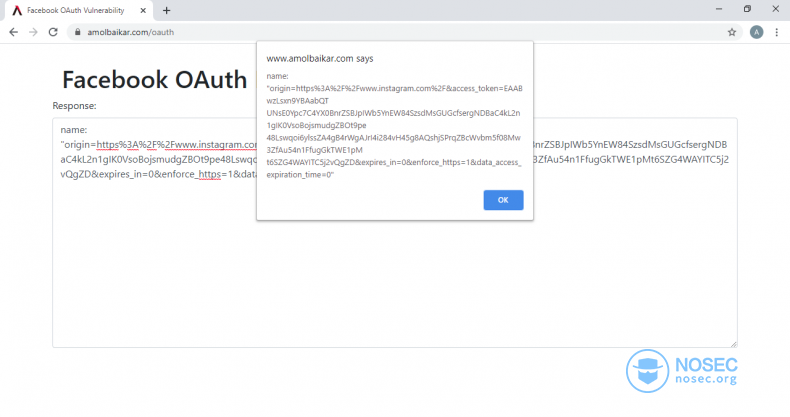Select the Facebook OAuth Vulnerability tab
This screenshot has height=417, width=790.
point(78,11)
